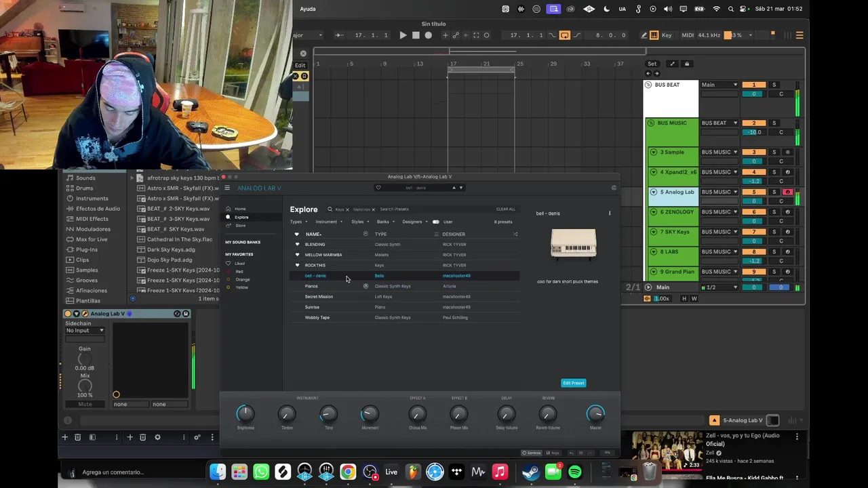The image size is (868, 488).
Task: Expand the Styles filter dropdown
Action: [359, 222]
